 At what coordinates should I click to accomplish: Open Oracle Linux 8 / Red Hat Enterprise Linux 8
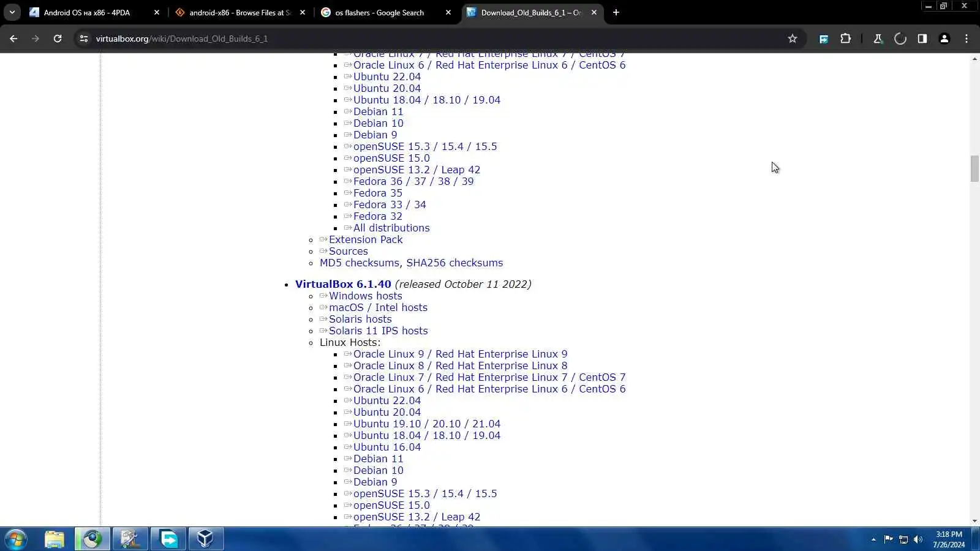click(461, 365)
